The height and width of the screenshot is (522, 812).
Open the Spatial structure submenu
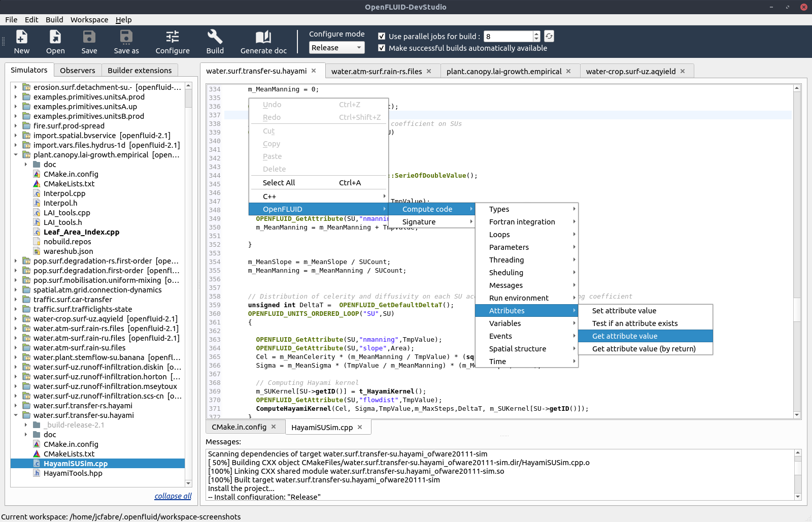pos(527,349)
